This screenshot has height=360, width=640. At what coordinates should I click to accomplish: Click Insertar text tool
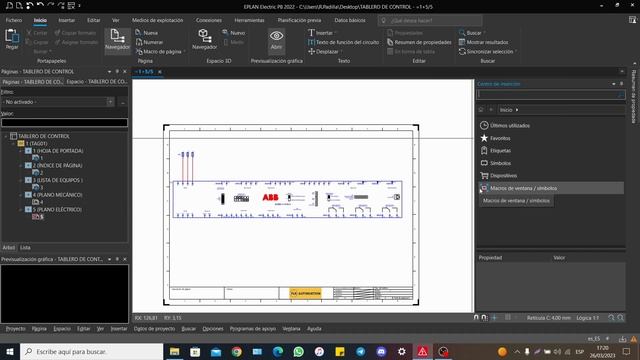(x=322, y=33)
